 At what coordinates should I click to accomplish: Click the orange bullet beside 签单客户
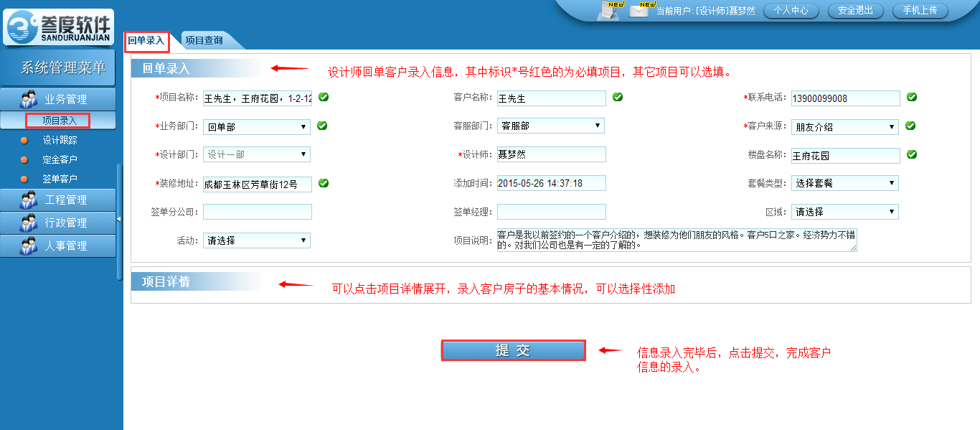[x=24, y=179]
